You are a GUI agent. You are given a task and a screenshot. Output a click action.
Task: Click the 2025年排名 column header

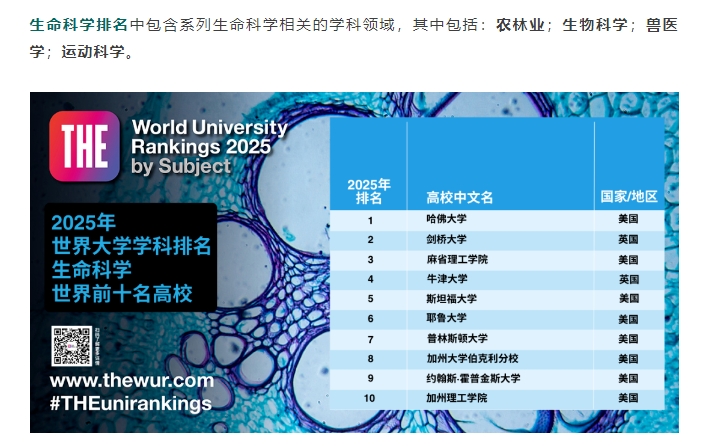click(x=369, y=191)
